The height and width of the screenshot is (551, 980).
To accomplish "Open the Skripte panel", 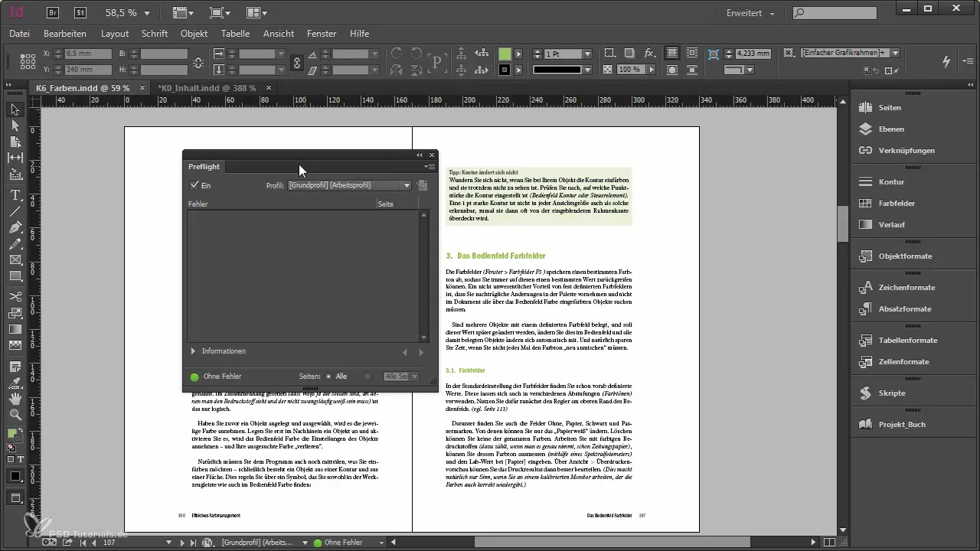I will tap(892, 393).
